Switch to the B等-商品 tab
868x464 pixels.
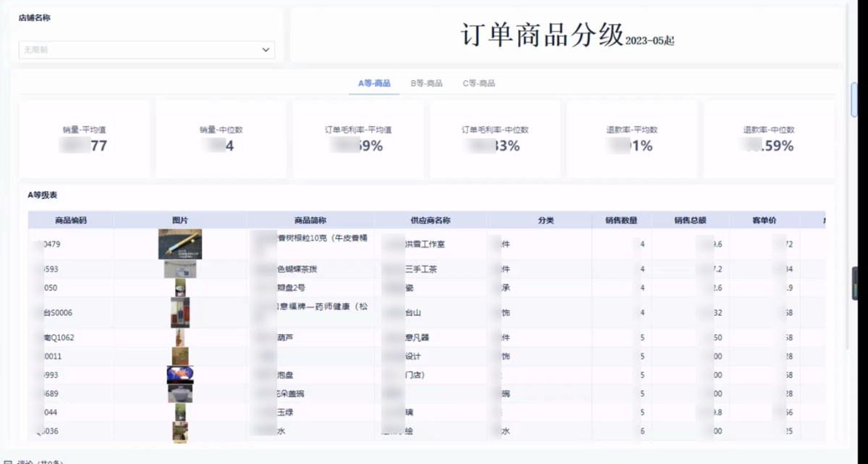tap(427, 83)
